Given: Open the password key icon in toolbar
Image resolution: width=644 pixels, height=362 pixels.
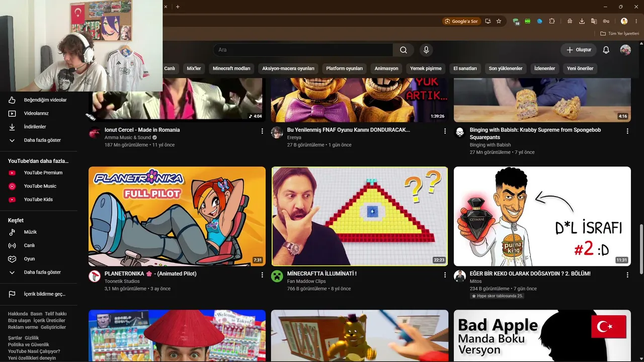Looking at the screenshot, I should (x=606, y=21).
